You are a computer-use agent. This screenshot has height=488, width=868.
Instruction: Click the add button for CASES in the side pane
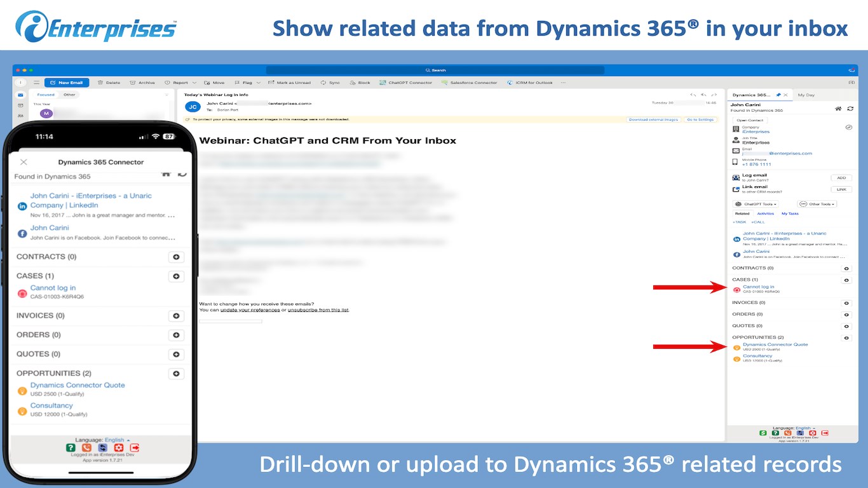coord(846,280)
